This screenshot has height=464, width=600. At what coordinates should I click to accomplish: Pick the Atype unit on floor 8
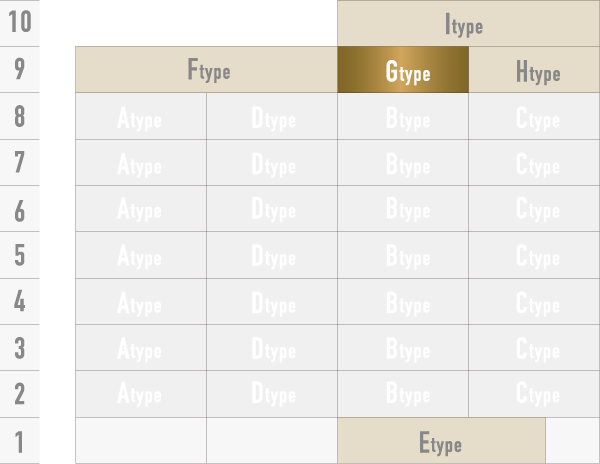click(141, 117)
